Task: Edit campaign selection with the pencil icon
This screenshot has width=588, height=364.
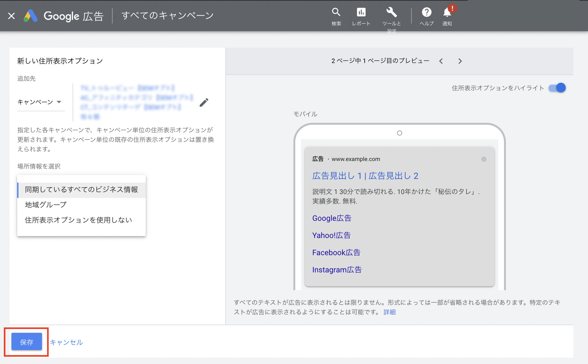Action: (x=204, y=102)
